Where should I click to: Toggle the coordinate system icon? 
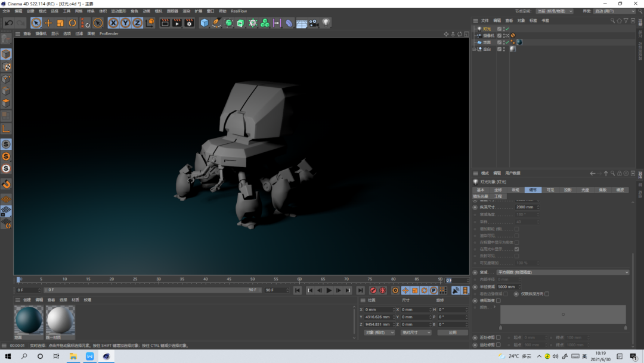click(150, 23)
